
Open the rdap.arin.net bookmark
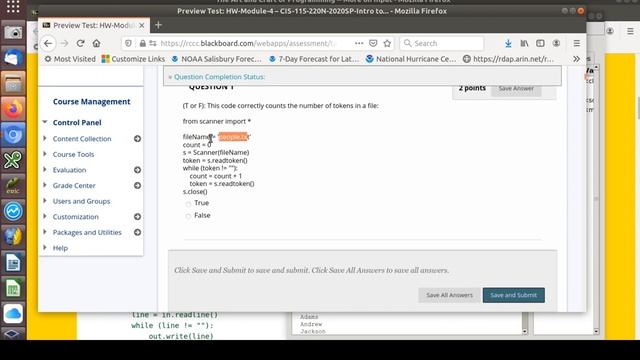point(509,59)
